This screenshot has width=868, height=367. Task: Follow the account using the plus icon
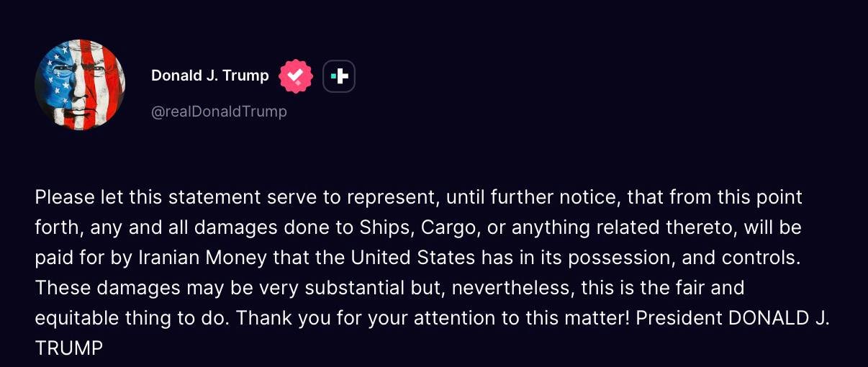click(339, 76)
